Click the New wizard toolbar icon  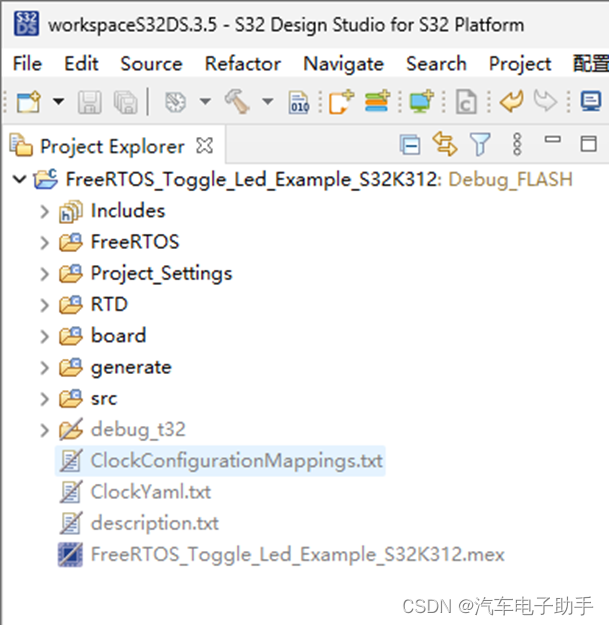click(29, 102)
